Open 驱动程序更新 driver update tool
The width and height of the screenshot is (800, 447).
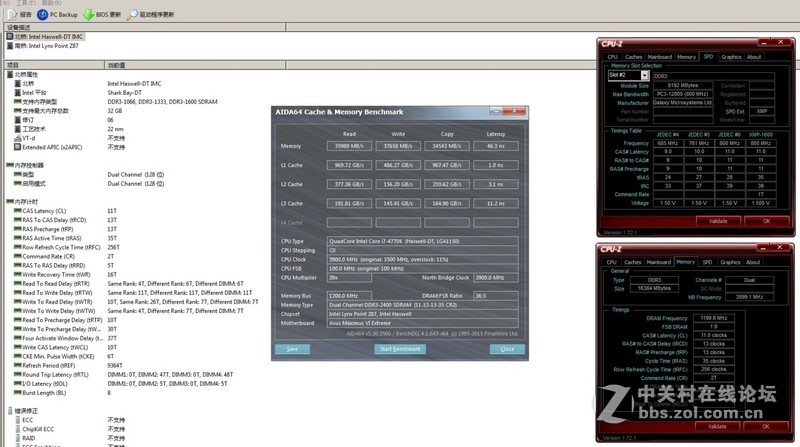pos(151,15)
